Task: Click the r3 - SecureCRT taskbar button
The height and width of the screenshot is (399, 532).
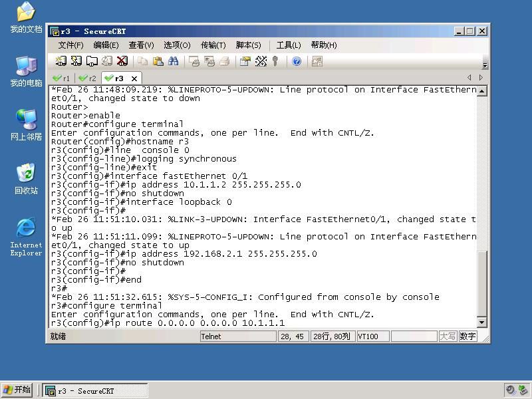Action: [x=95, y=390]
